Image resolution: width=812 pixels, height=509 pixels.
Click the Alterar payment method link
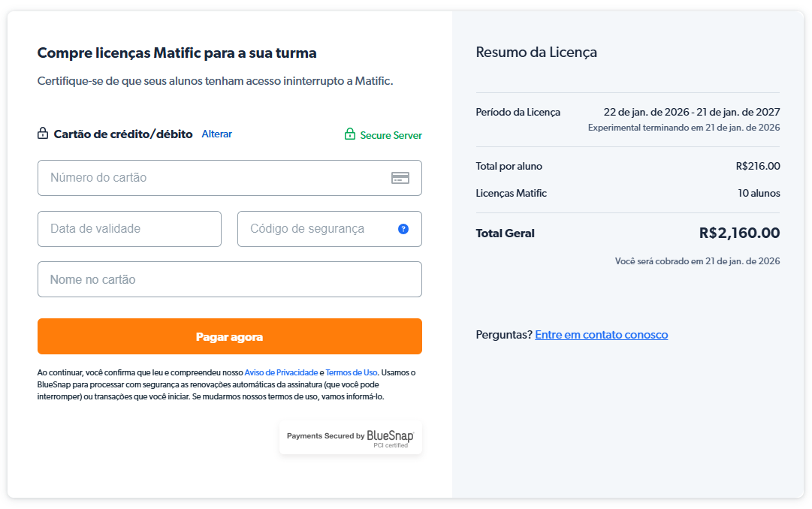click(x=217, y=134)
